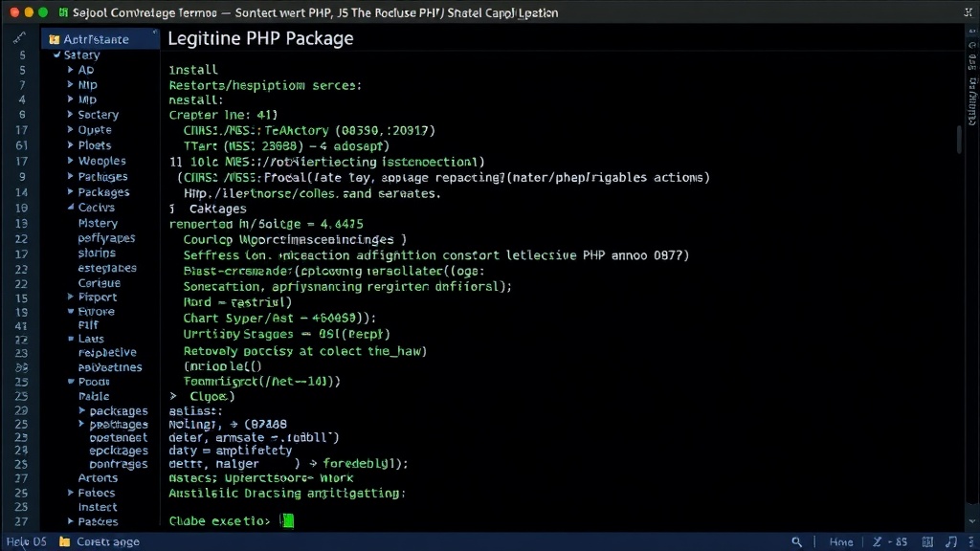Expand the Weoples tree node
Viewport: 980px width, 551px height.
tap(71, 161)
